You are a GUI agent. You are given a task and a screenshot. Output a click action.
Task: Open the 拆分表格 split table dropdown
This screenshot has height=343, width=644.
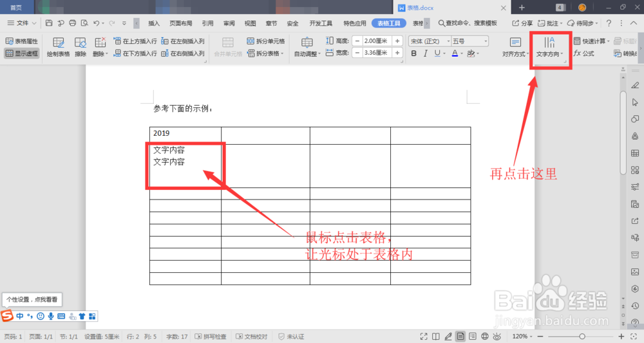(266, 53)
